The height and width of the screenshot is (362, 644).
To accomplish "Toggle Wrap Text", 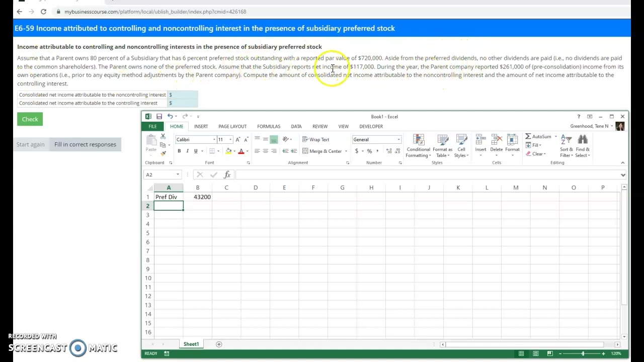I will pos(315,139).
